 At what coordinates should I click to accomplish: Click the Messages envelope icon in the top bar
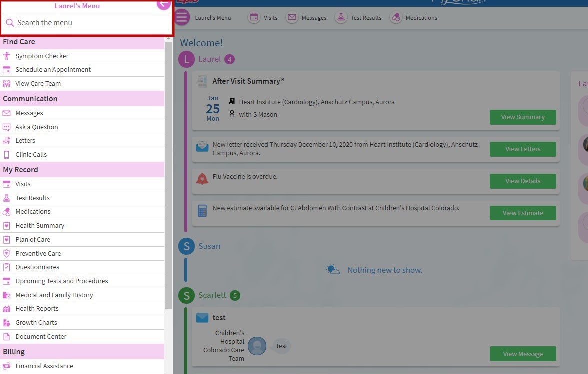[292, 17]
